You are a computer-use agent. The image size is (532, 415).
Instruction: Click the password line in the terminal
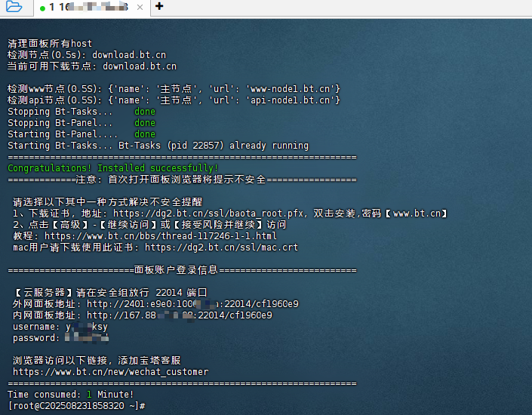point(60,338)
